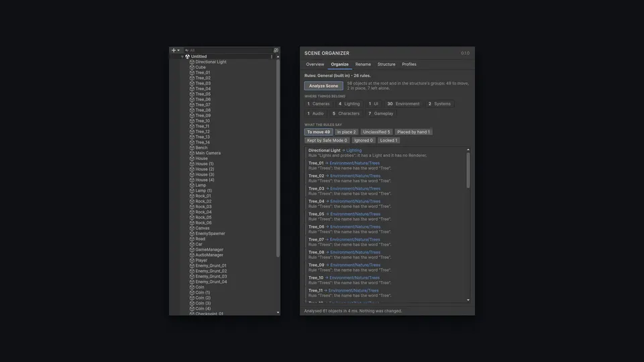Click the Canvas object icon
This screenshot has height=362, width=644.
192,228
